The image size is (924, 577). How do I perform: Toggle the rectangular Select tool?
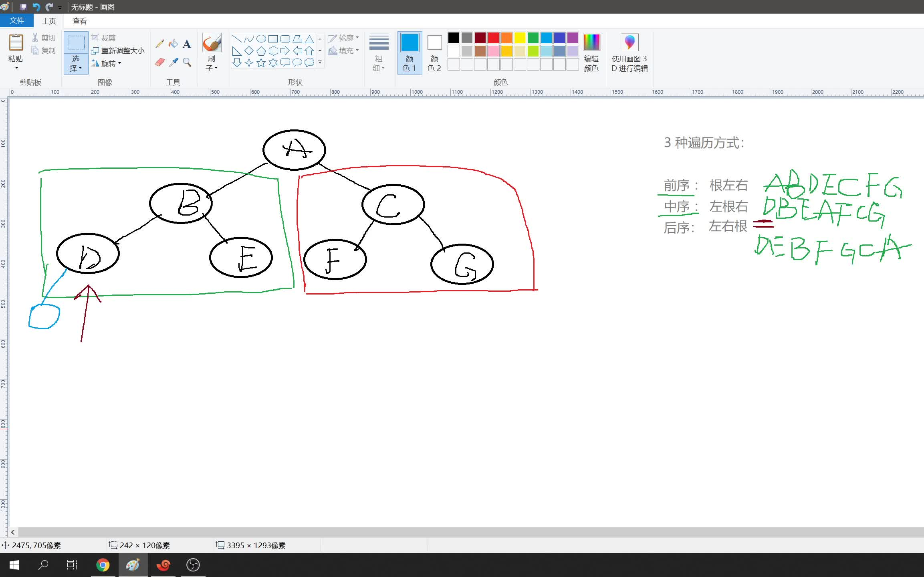pyautogui.click(x=76, y=42)
